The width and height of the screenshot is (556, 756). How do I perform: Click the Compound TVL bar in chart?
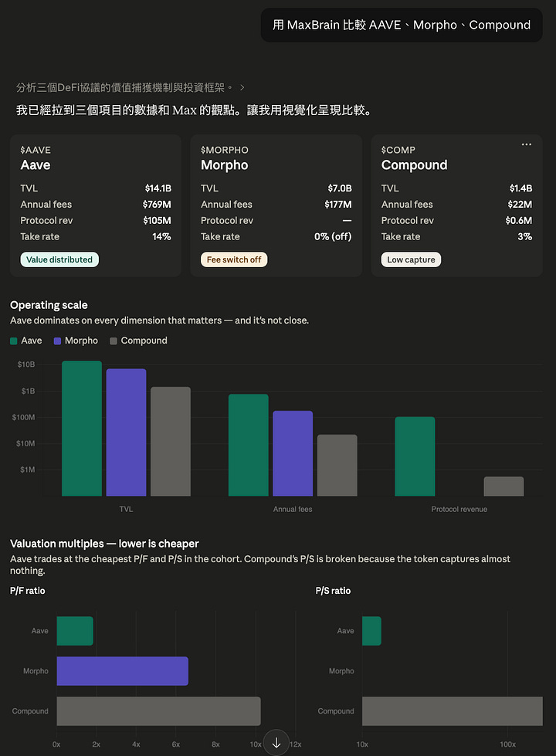(171, 441)
